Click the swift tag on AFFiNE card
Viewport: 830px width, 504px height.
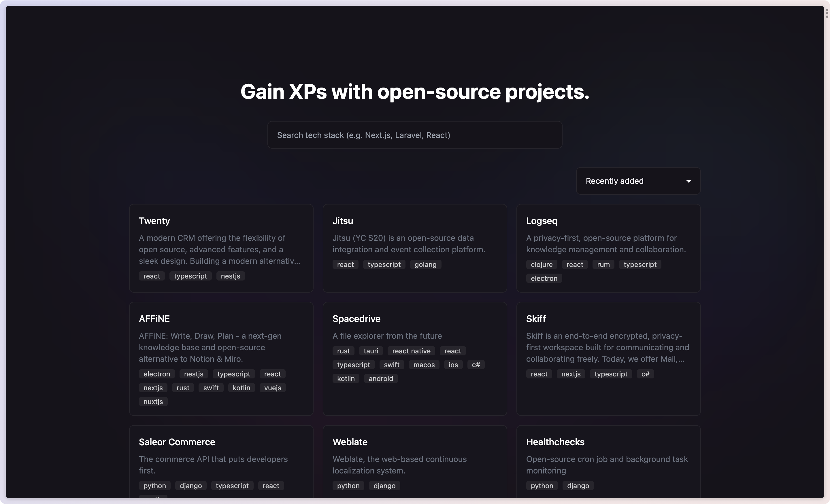coord(211,388)
